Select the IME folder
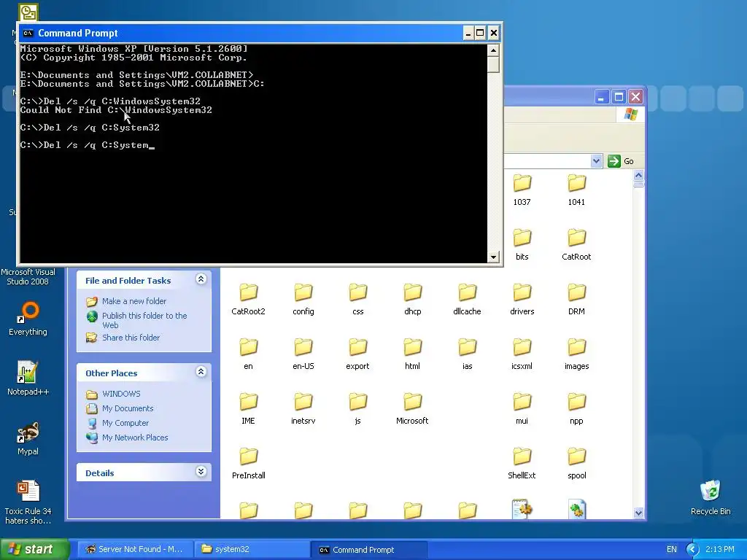This screenshot has width=747, height=560. (248, 409)
